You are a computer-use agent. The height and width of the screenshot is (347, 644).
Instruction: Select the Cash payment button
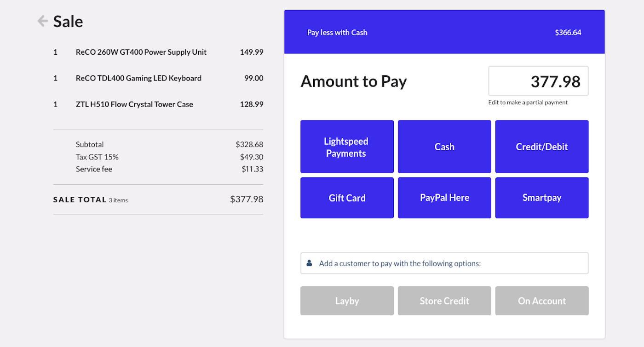(x=444, y=147)
